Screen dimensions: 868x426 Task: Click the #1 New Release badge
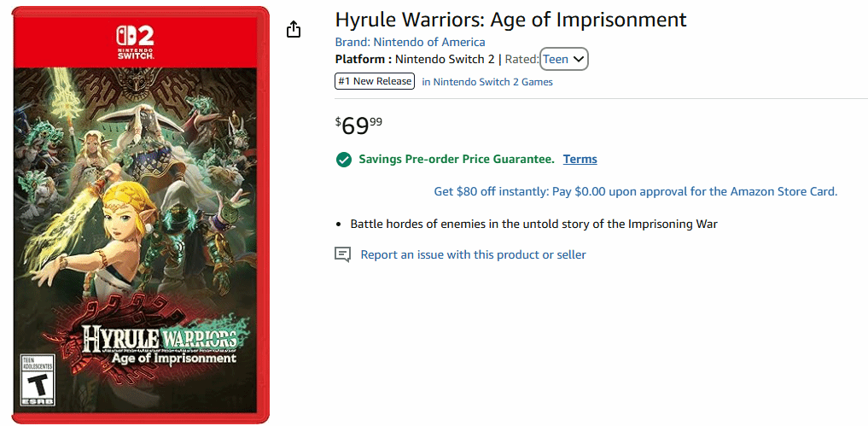click(x=375, y=82)
